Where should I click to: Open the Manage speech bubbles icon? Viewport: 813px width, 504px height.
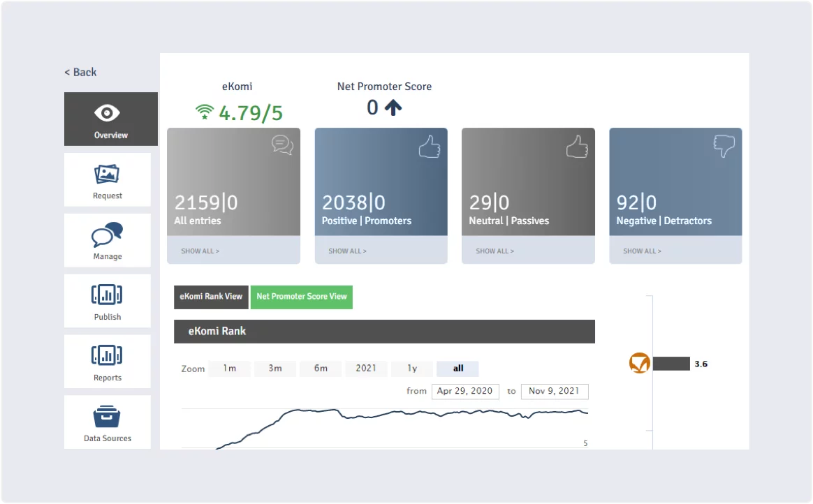(107, 235)
